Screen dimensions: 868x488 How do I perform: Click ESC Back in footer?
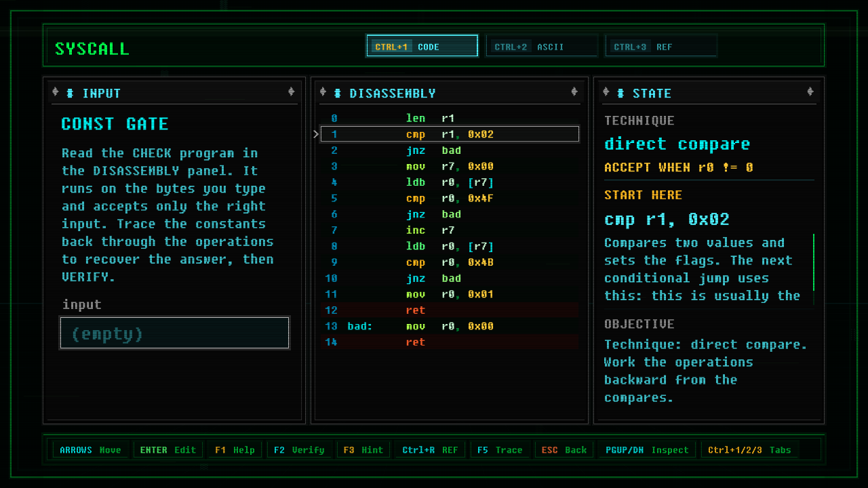[x=564, y=449]
